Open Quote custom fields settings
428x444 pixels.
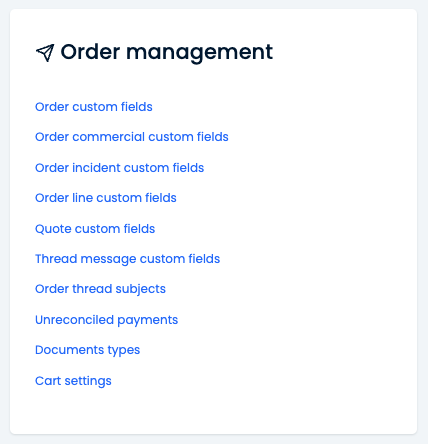[x=95, y=229]
